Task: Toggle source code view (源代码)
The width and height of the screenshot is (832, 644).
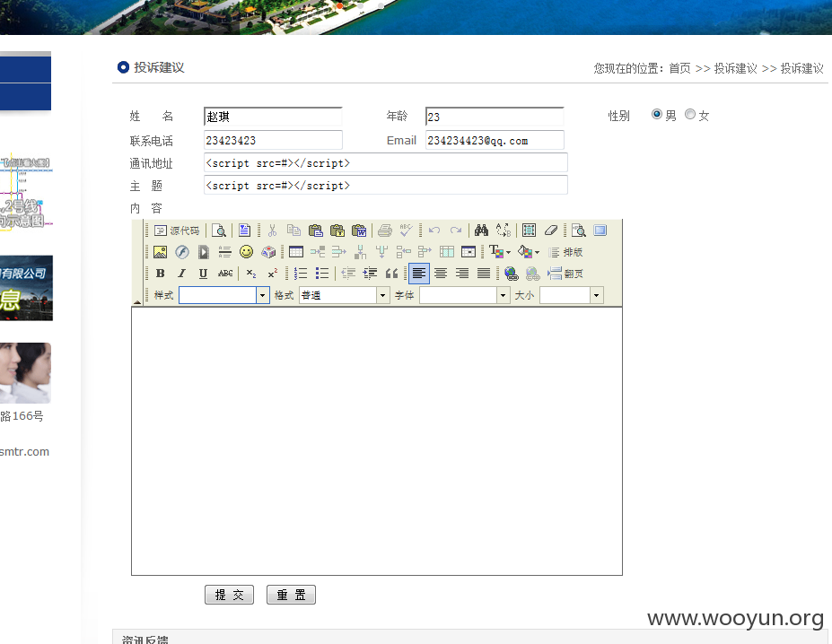Action: pyautogui.click(x=177, y=231)
